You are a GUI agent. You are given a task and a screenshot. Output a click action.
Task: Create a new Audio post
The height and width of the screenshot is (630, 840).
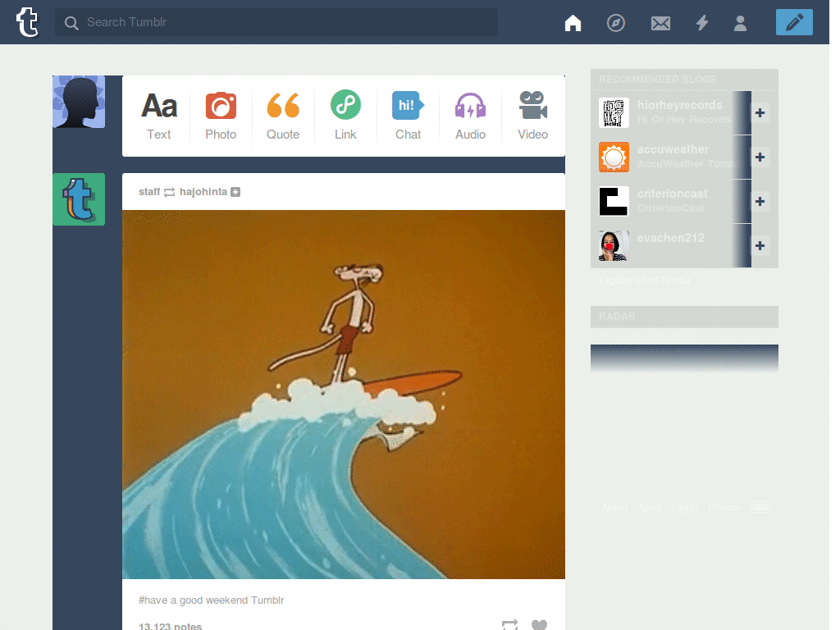pos(470,116)
